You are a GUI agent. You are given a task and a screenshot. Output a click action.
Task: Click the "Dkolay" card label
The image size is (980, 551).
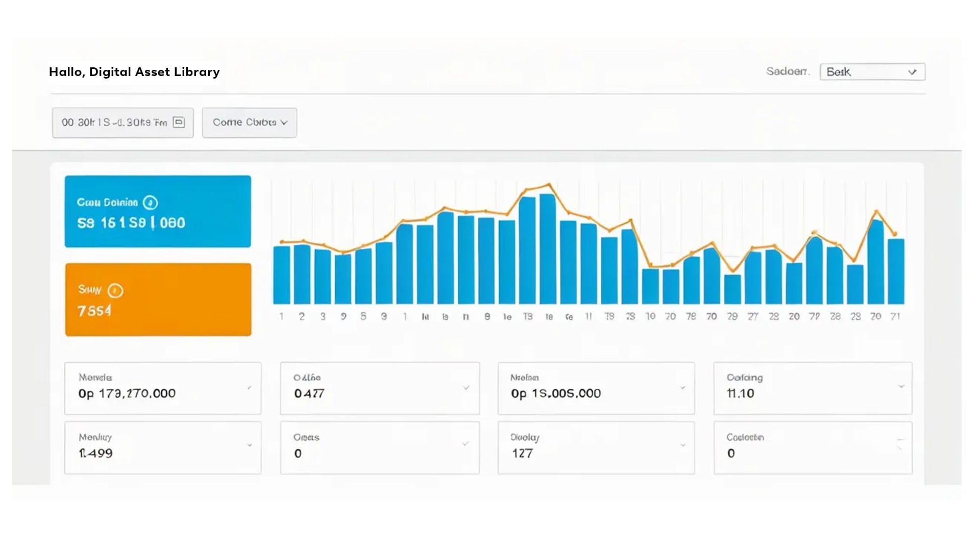coord(525,438)
